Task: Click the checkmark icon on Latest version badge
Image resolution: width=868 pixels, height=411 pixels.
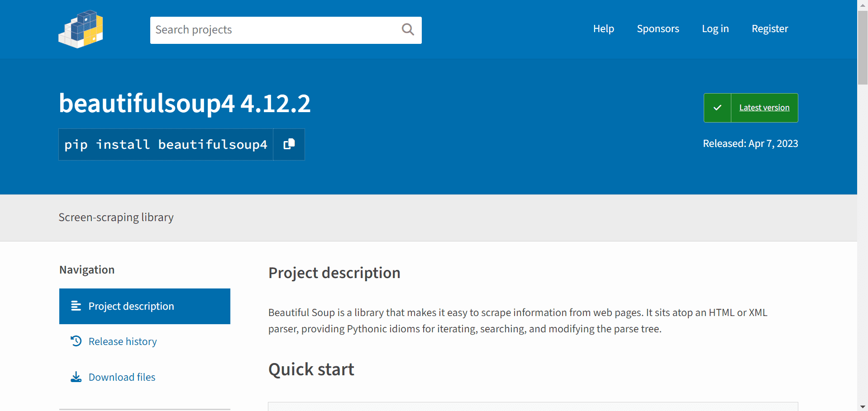Action: (717, 108)
